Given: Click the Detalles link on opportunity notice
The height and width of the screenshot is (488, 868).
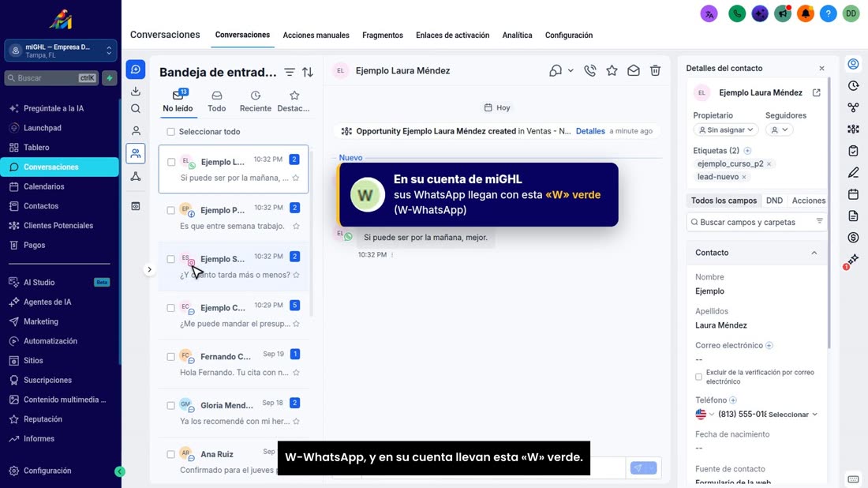Looking at the screenshot, I should click(x=590, y=131).
